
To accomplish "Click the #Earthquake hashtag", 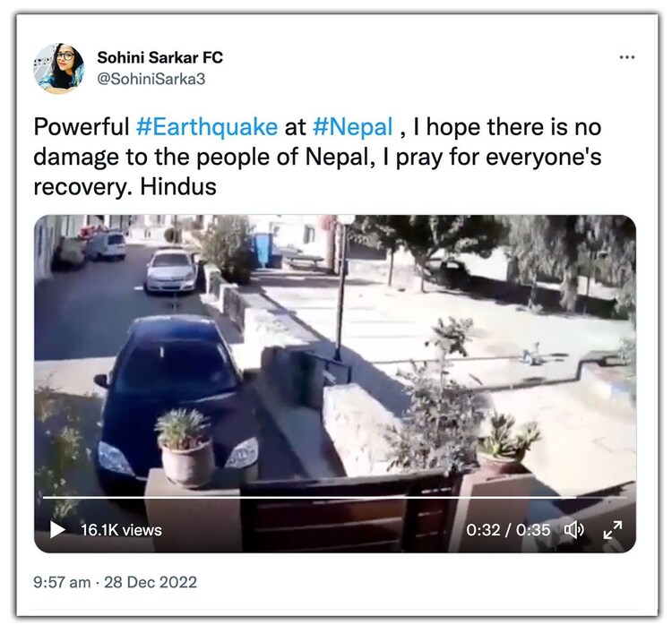I will [207, 127].
